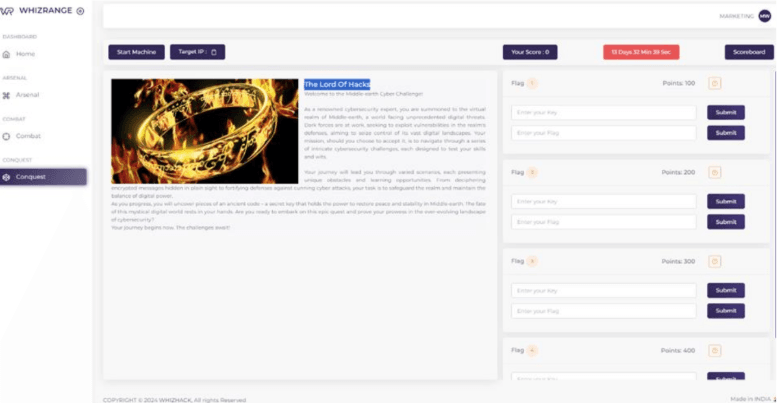This screenshot has height=403, width=778.
Task: Submit the flag for Flag 1
Action: [x=726, y=133]
